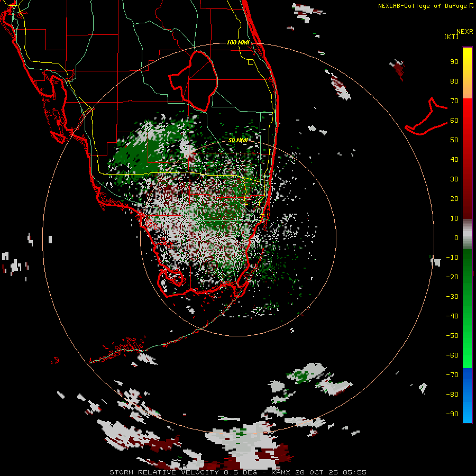Select the 10 knot scale label
This screenshot has width=476, height=476.
click(454, 218)
